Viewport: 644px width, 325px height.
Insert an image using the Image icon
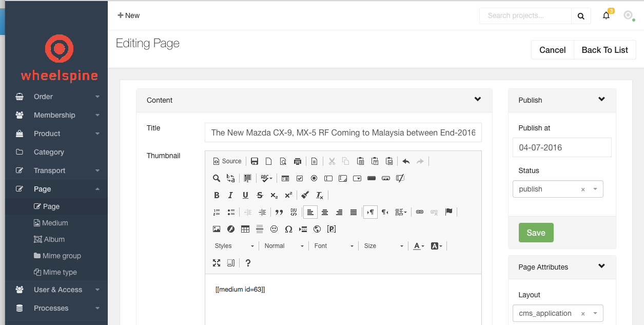click(x=217, y=229)
